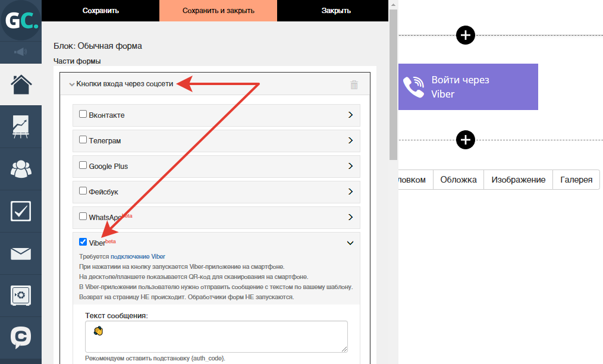
Task: Open the envelope messages sidebar icon
Action: [21, 253]
